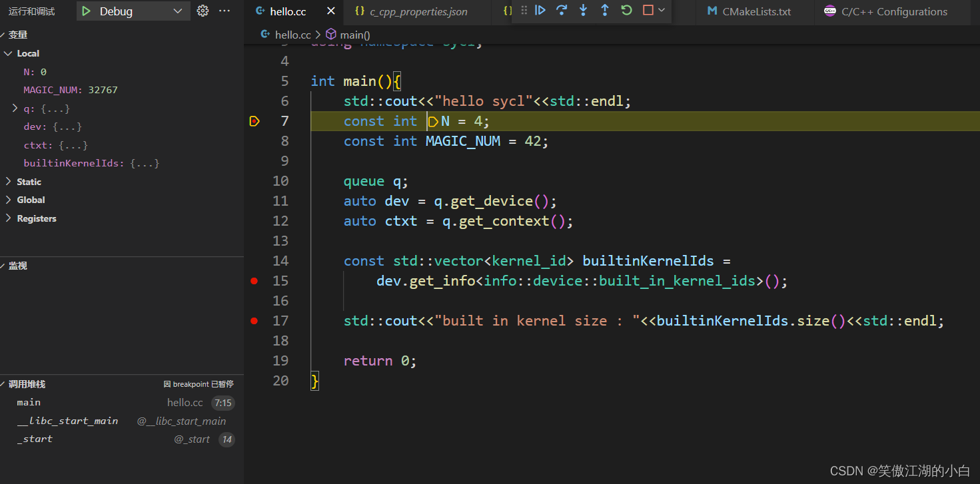Click the Step Into icon
This screenshot has width=980, height=484.
[583, 11]
